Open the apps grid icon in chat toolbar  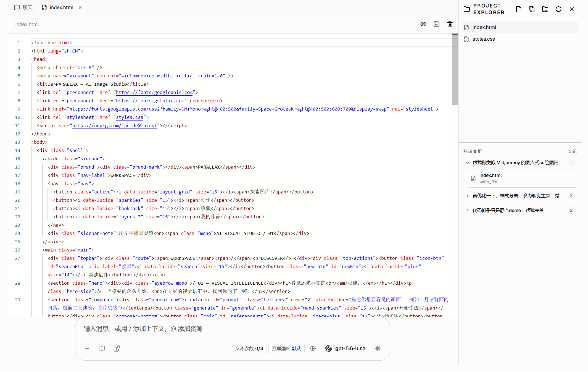click(117, 349)
